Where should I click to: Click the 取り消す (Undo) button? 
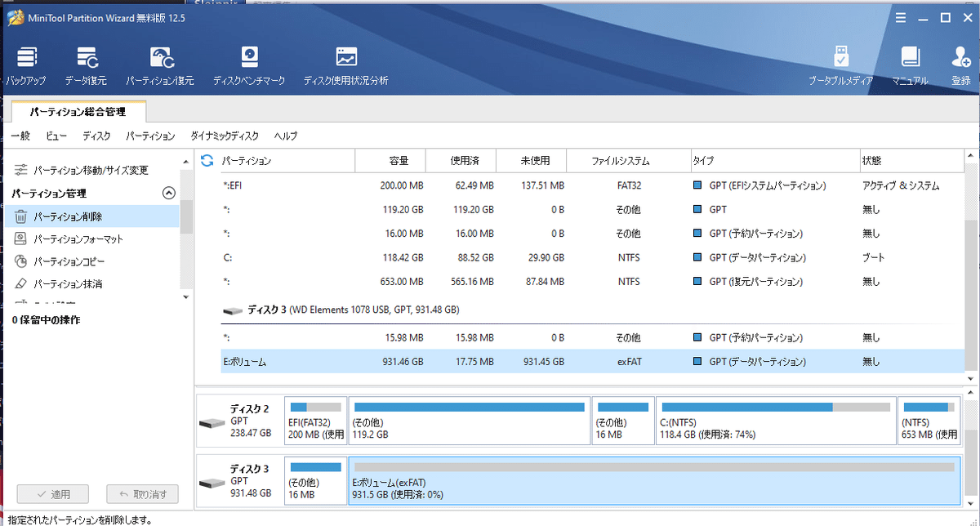click(143, 494)
